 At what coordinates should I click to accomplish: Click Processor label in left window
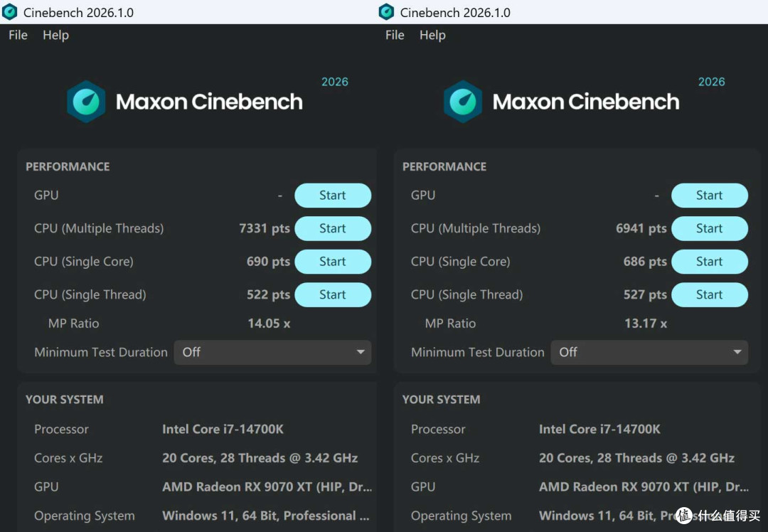[61, 430]
